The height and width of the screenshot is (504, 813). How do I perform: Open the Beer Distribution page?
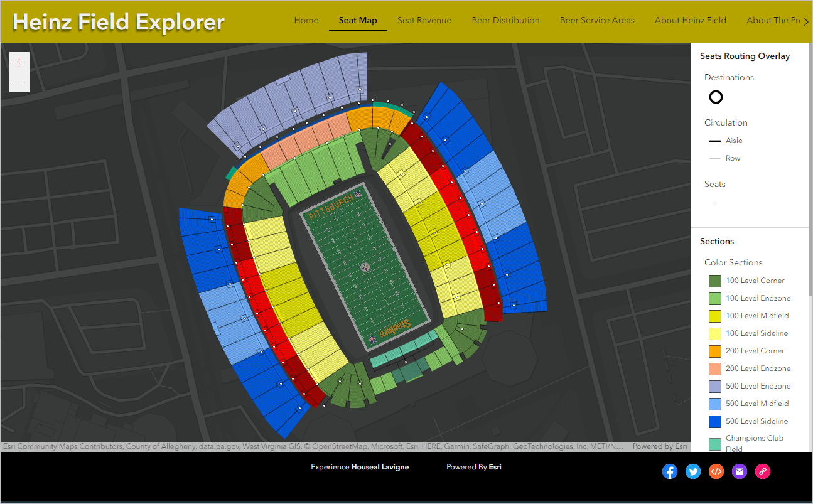tap(505, 20)
